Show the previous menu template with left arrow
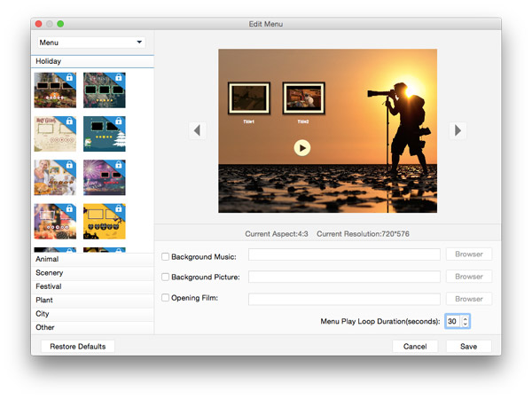Image resolution: width=532 pixels, height=399 pixels. click(197, 130)
